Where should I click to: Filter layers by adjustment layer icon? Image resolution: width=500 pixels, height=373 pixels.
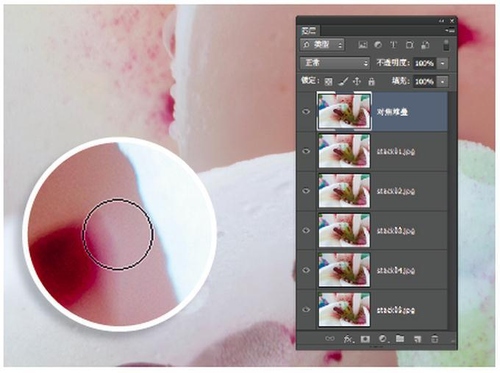[x=378, y=45]
